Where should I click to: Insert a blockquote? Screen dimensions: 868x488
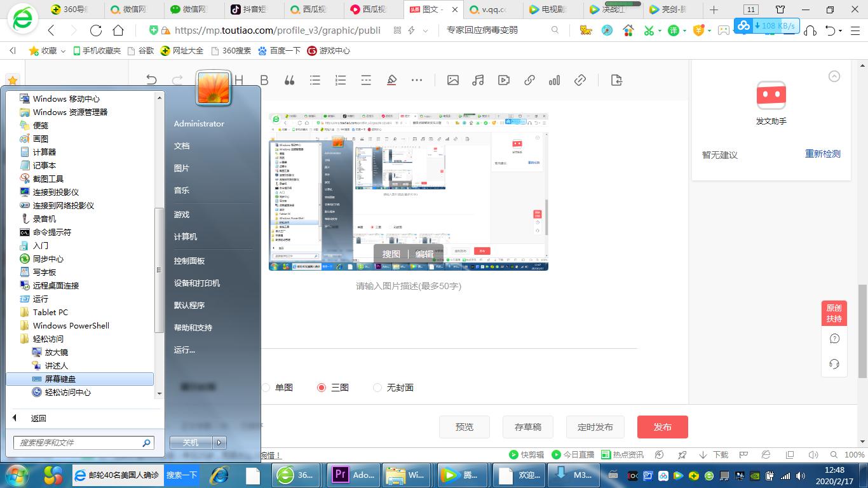(289, 79)
